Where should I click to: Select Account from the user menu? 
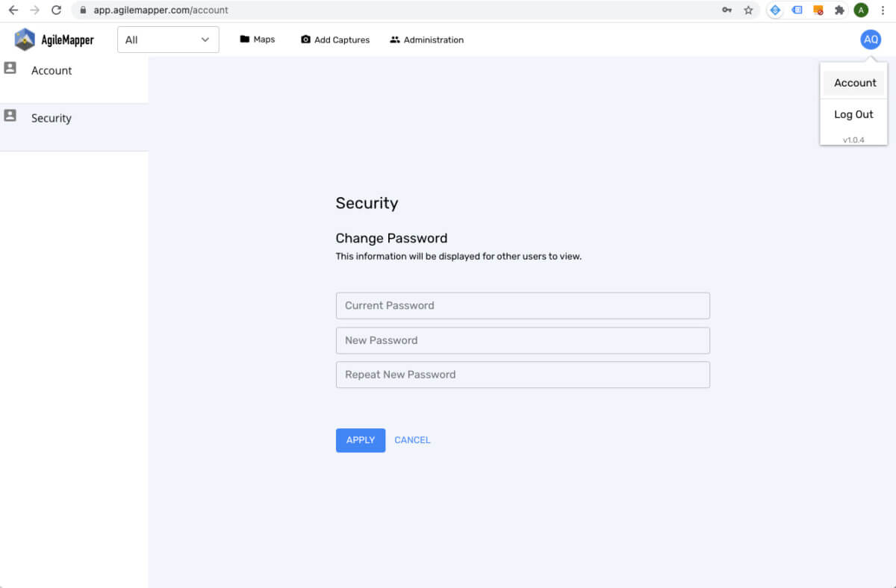tap(854, 83)
